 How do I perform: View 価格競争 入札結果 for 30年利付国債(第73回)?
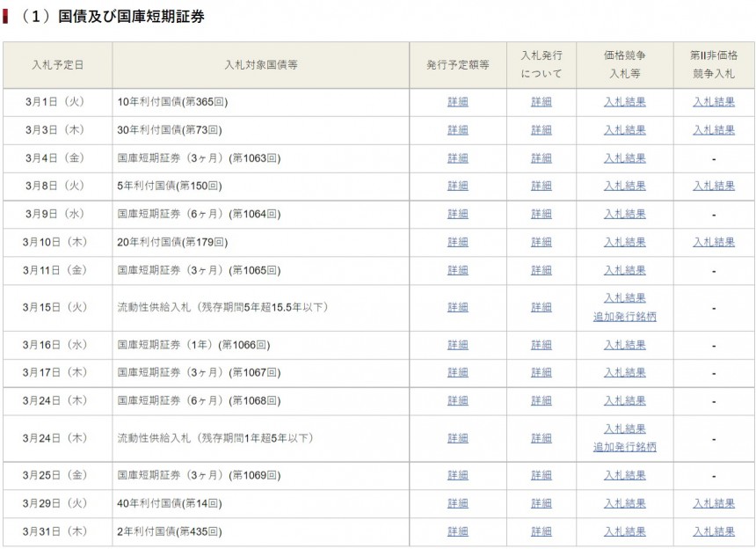624,130
